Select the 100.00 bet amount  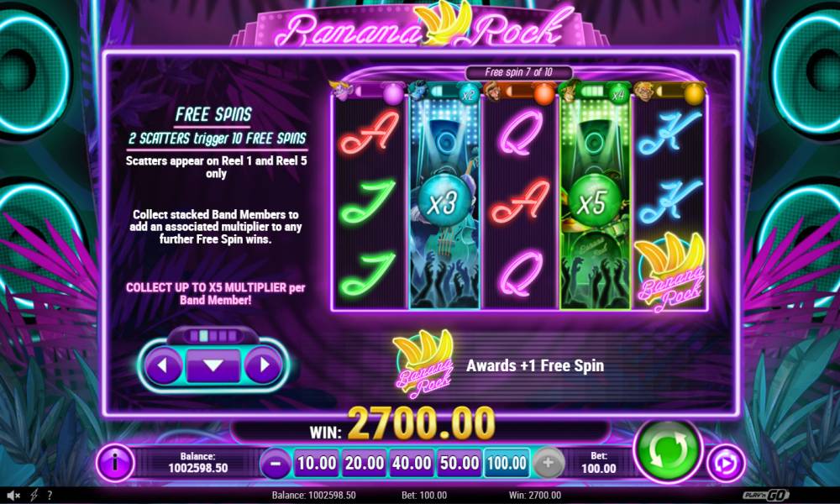(x=507, y=464)
